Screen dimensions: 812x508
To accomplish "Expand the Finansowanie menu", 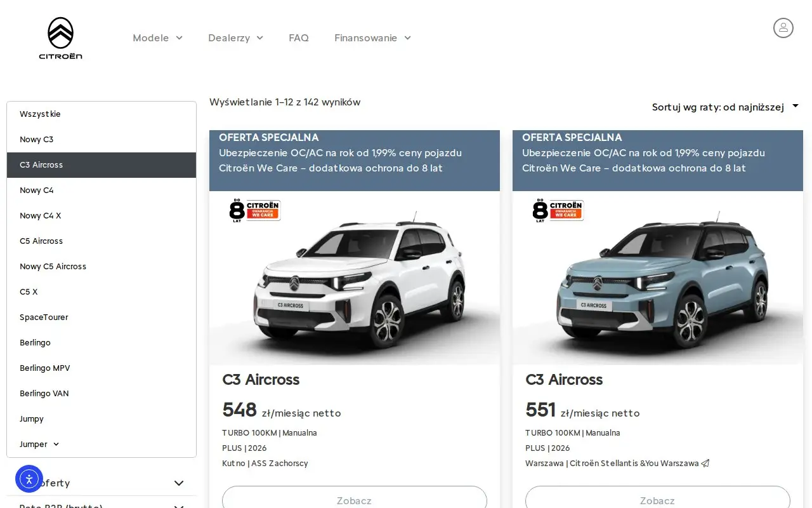I will tap(372, 38).
